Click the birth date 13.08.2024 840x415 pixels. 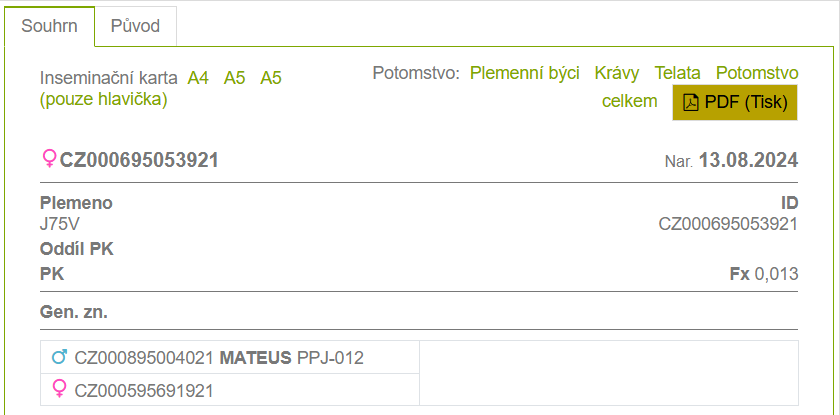coord(747,160)
